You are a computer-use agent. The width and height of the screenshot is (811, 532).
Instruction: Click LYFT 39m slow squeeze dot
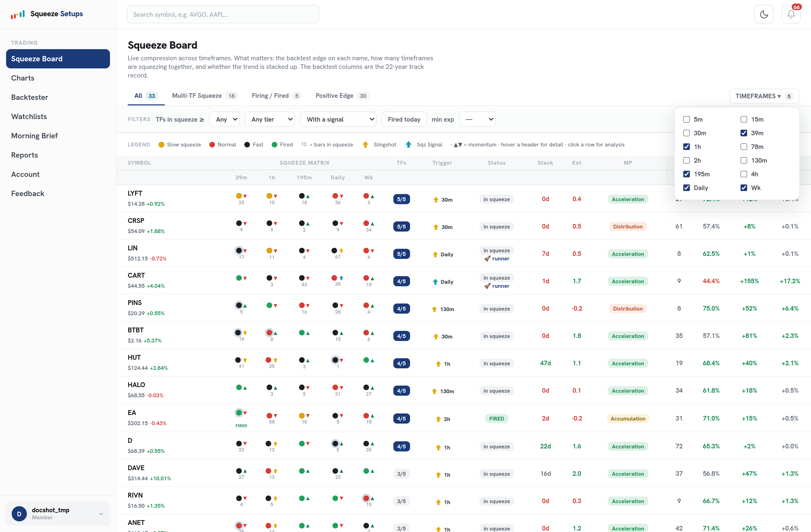click(239, 196)
